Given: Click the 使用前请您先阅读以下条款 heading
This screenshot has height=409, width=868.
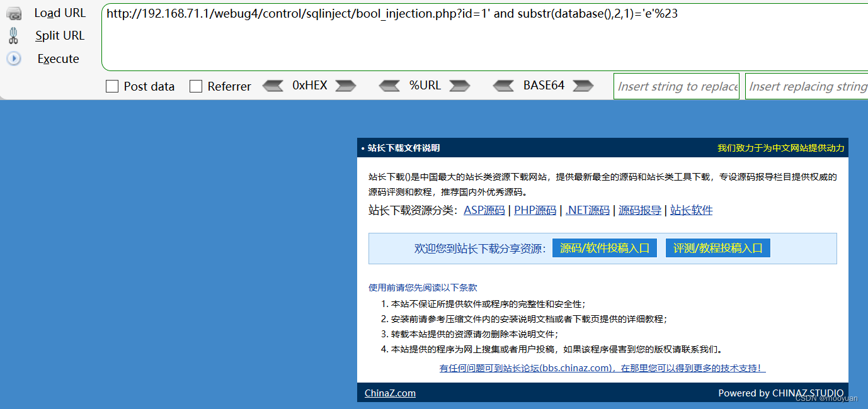Looking at the screenshot, I should tap(423, 288).
